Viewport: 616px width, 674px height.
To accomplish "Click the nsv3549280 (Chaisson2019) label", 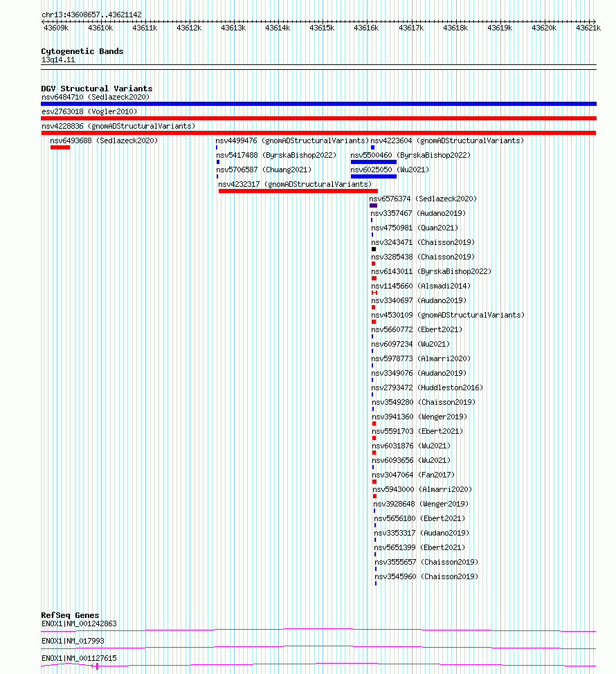I will click(424, 402).
